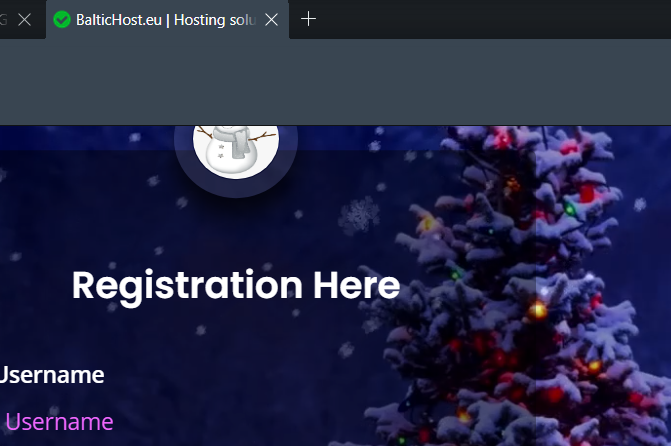The height and width of the screenshot is (446, 671).
Task: Click the word Registration in heading
Action: click(187, 287)
